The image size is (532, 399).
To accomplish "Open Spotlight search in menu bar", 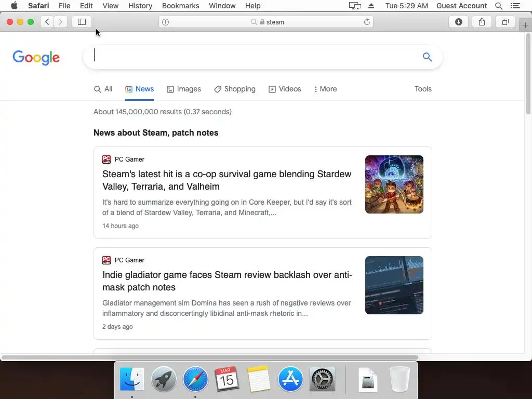I will (x=498, y=6).
